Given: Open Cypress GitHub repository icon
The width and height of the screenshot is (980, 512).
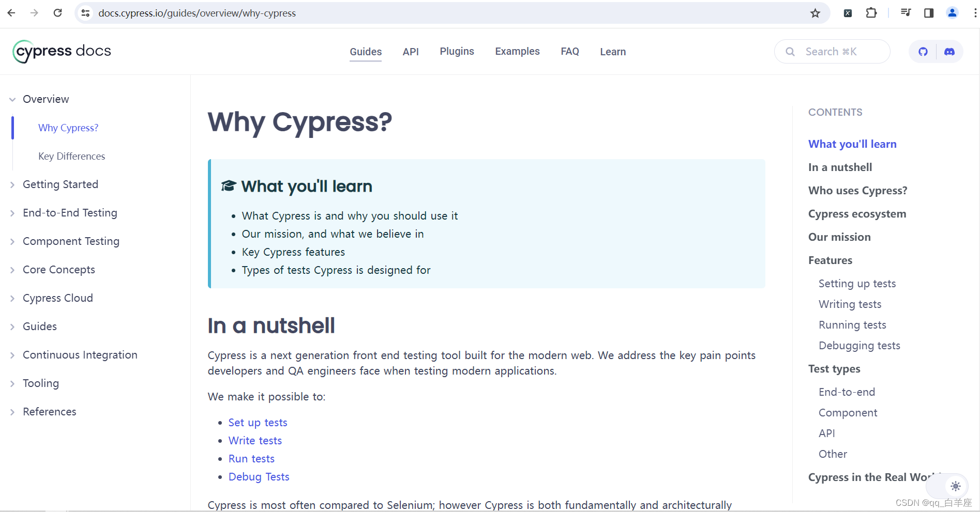Looking at the screenshot, I should 923,52.
